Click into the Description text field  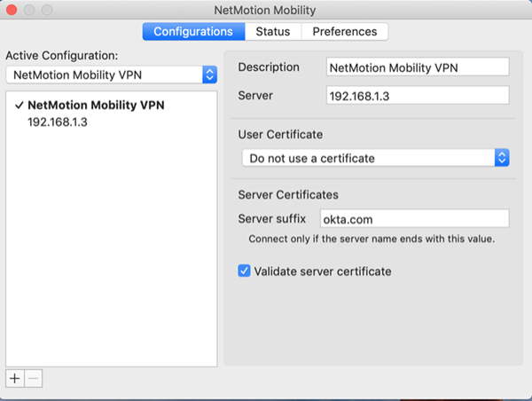click(x=417, y=67)
